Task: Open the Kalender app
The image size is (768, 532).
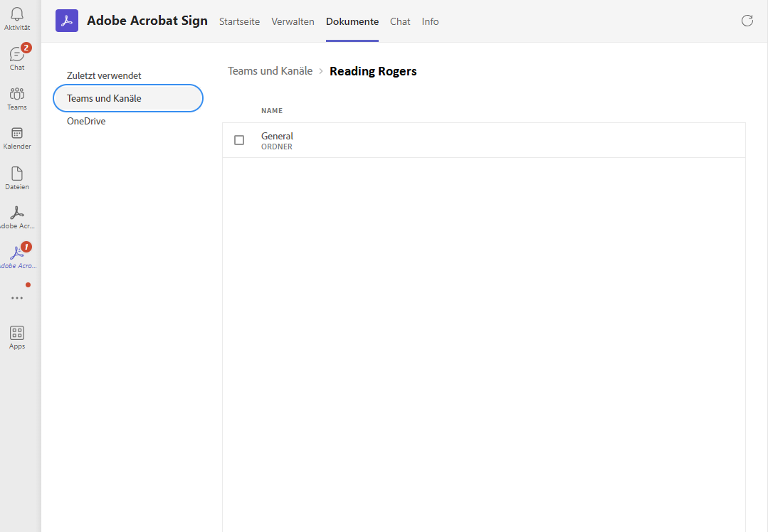Action: 16,137
